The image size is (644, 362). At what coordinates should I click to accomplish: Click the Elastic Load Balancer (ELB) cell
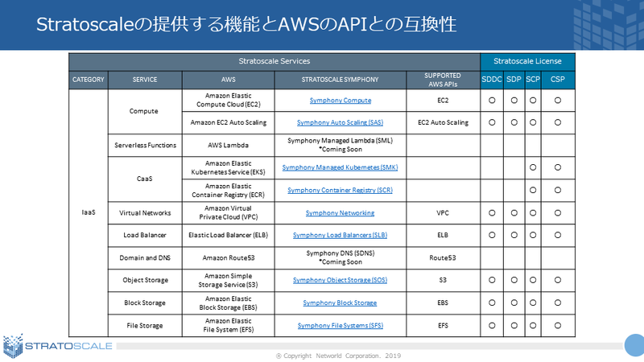click(229, 235)
